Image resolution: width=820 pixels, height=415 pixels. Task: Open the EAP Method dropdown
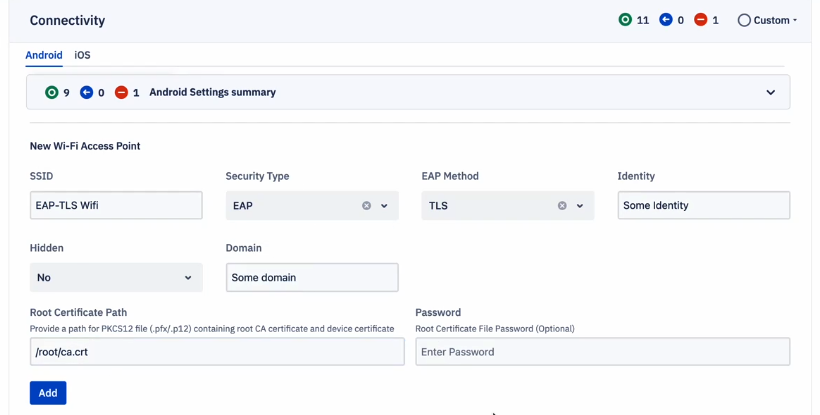(x=580, y=205)
